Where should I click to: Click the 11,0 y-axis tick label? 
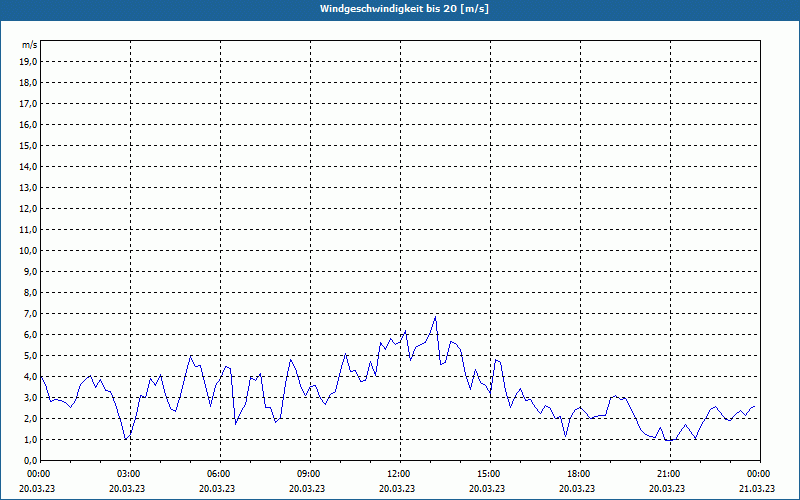click(x=28, y=230)
